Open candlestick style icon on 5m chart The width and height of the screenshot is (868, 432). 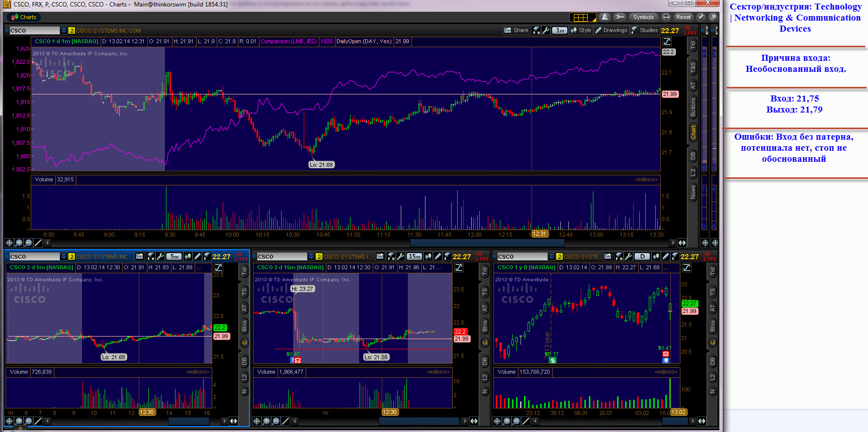click(188, 256)
